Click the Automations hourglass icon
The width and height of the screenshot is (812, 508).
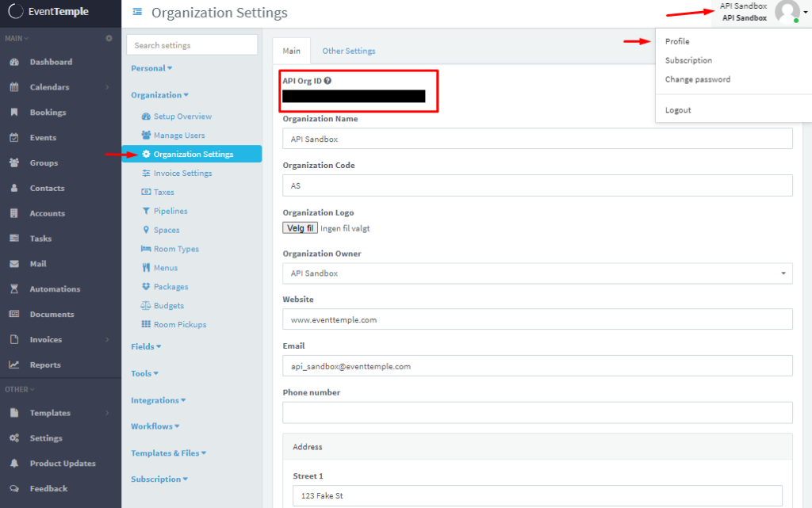14,289
